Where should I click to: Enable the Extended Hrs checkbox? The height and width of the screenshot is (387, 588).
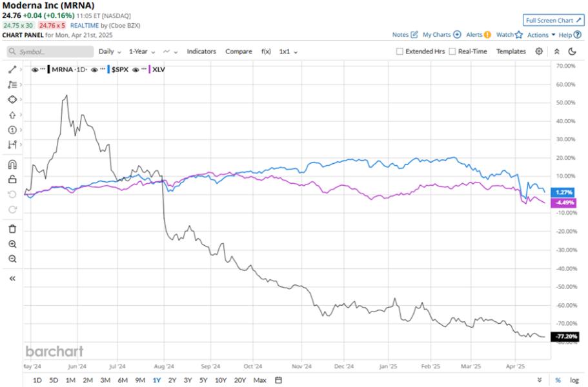[400, 52]
